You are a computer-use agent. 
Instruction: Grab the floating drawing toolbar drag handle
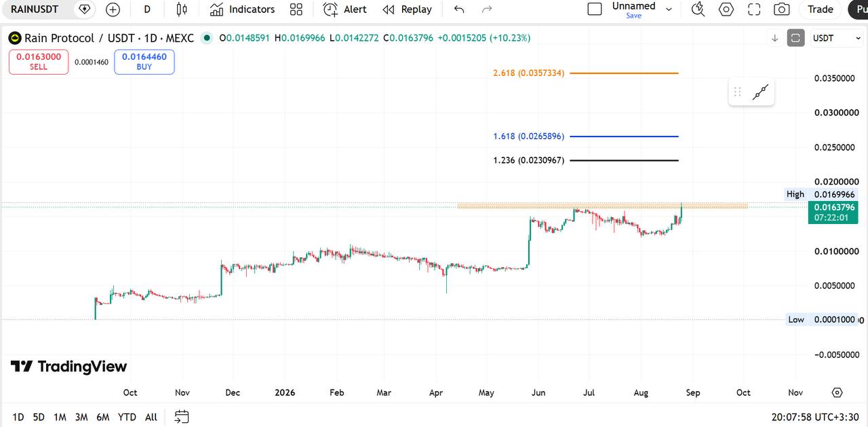pyautogui.click(x=738, y=92)
